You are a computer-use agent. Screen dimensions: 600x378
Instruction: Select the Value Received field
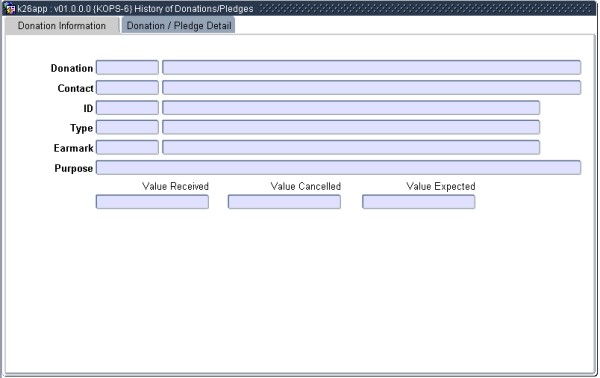click(x=152, y=202)
